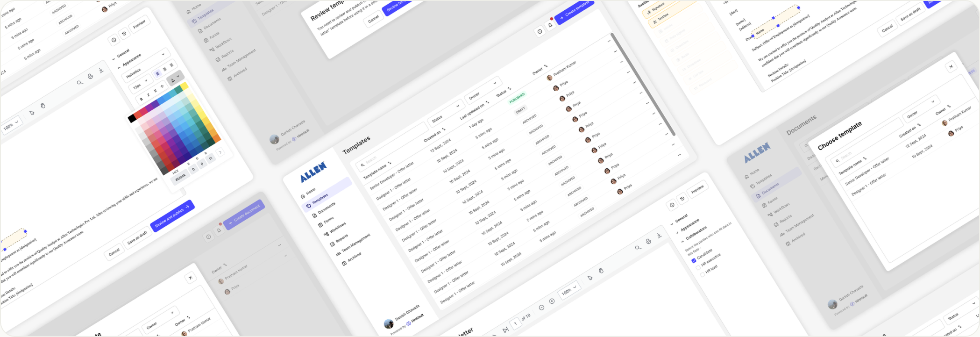Click print icon in Collaborators editor toolbar
The width and height of the screenshot is (980, 337).
(648, 241)
